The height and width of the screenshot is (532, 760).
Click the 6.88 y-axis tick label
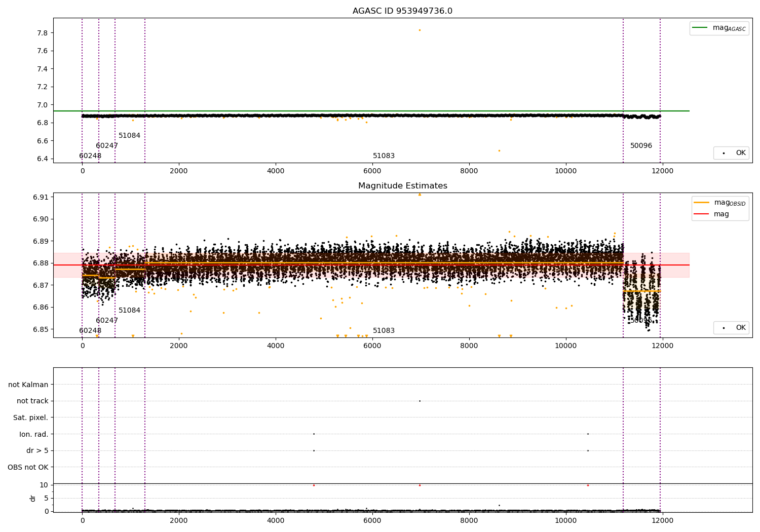(41, 263)
